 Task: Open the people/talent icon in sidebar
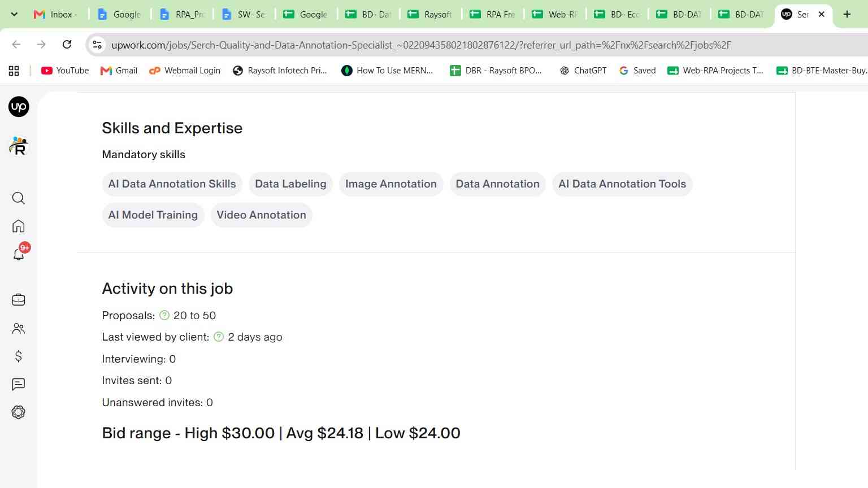[x=19, y=328]
